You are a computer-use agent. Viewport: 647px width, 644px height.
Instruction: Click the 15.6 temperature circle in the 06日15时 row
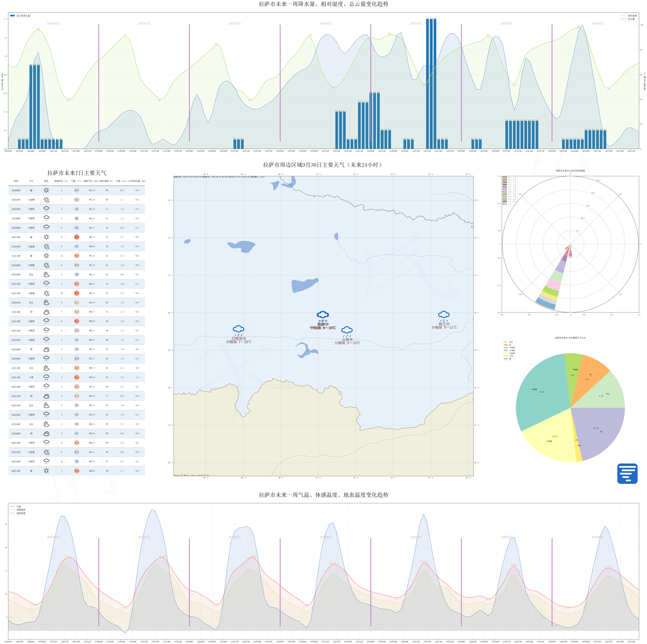click(77, 471)
